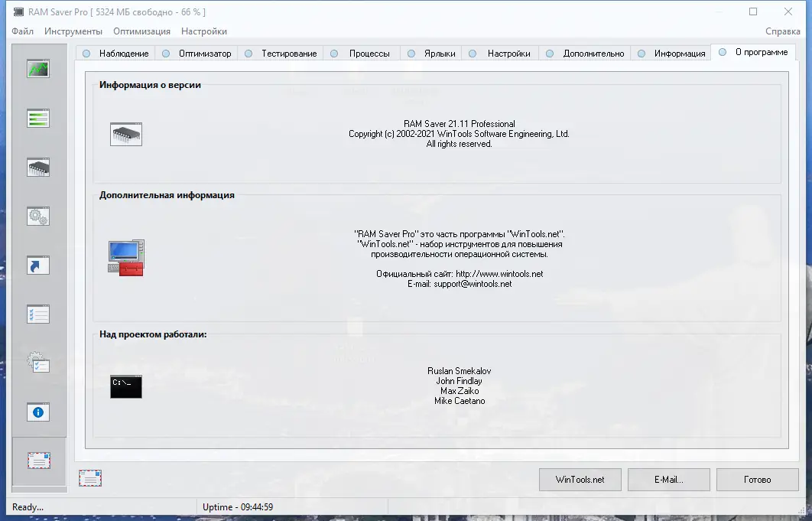
Task: Select the blue arrow Ярлыки sidebar icon
Action: [38, 265]
